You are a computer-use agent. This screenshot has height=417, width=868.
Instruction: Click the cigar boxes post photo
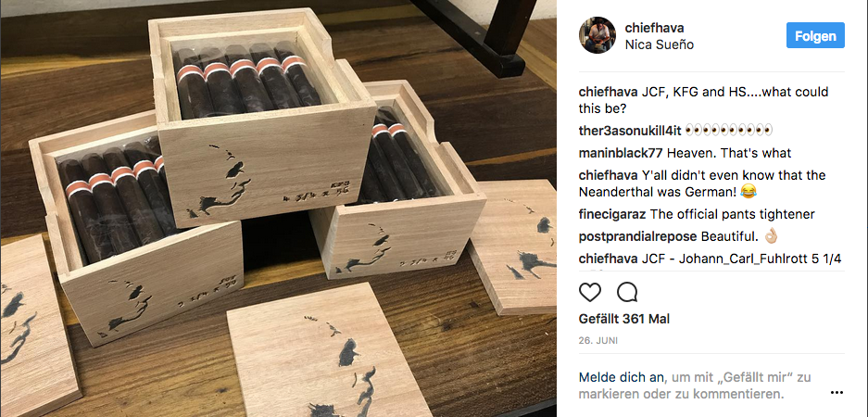tap(278, 208)
